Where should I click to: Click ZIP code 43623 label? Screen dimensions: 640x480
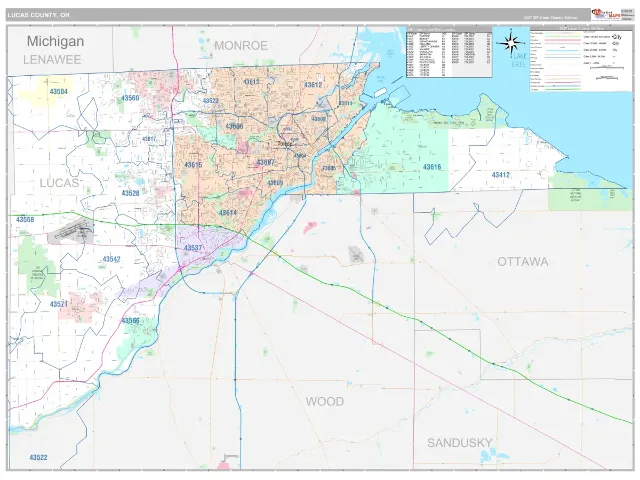coord(211,101)
